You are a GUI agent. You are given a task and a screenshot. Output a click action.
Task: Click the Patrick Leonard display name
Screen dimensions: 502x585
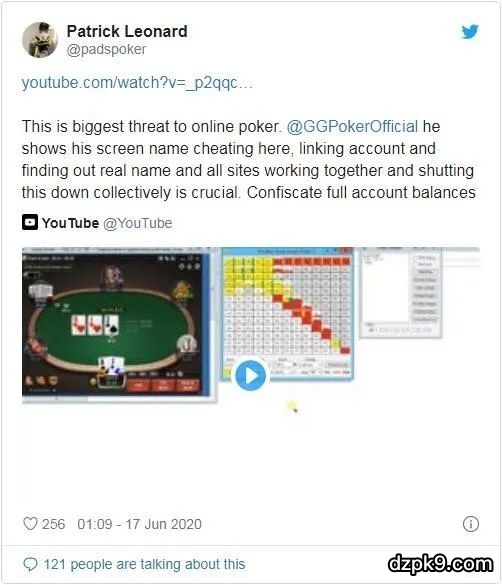pyautogui.click(x=127, y=31)
